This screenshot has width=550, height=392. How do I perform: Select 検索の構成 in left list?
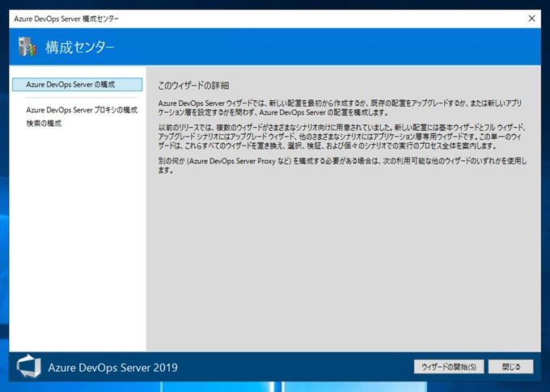tap(44, 124)
